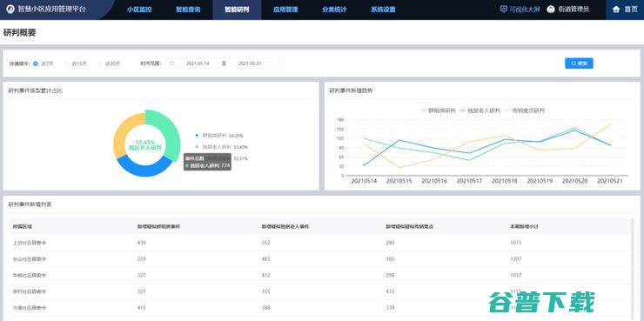
Task: Click the subtotal 1207 cell
Action: coord(516,259)
